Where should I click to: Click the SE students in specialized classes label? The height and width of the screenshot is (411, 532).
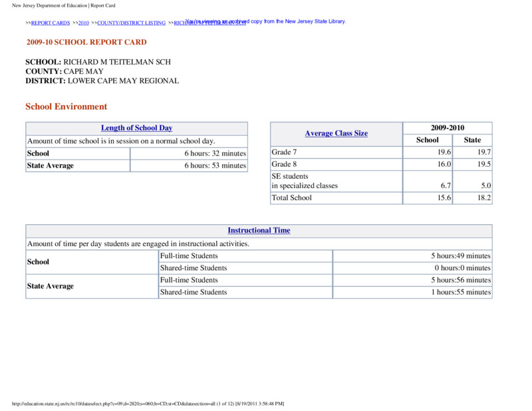305,181
